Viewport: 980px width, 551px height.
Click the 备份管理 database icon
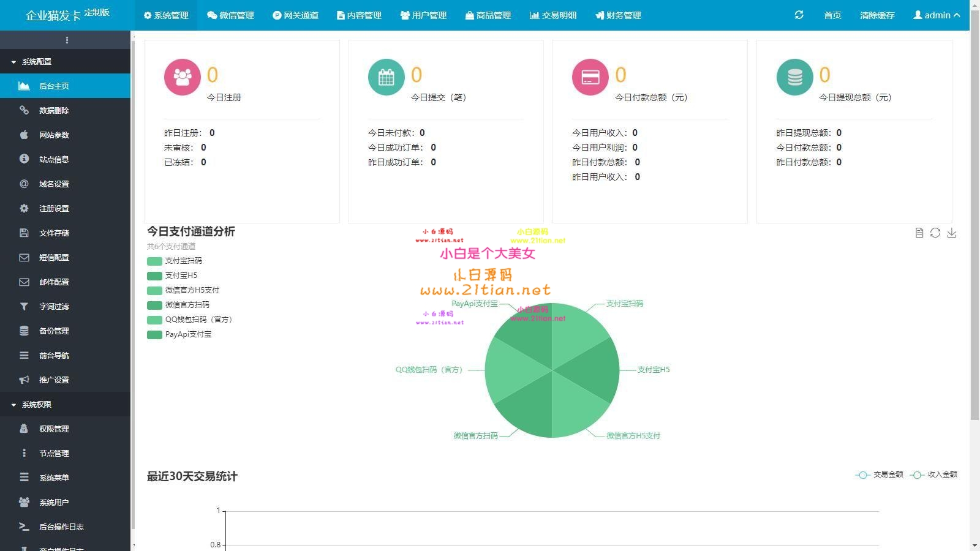(x=23, y=331)
